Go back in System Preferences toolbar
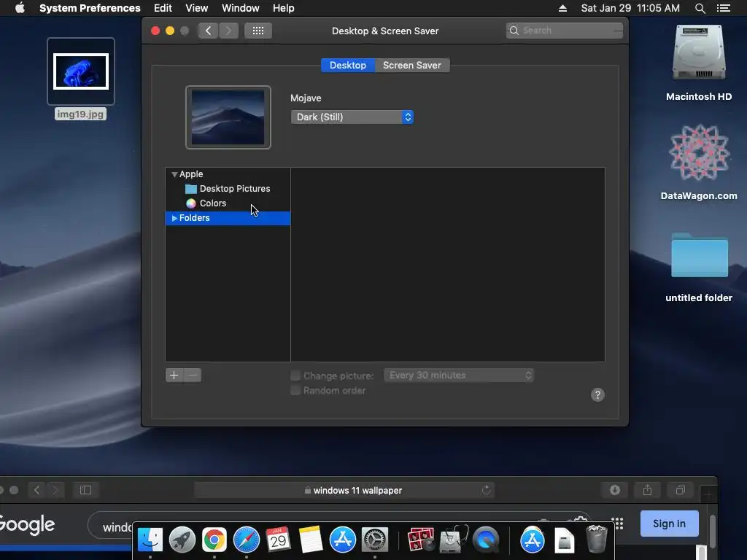The image size is (747, 560). pos(208,31)
